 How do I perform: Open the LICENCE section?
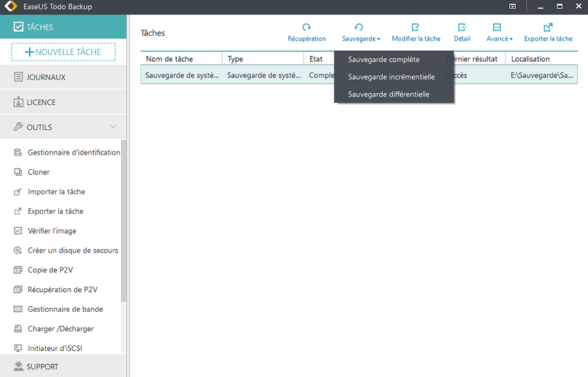click(x=41, y=102)
